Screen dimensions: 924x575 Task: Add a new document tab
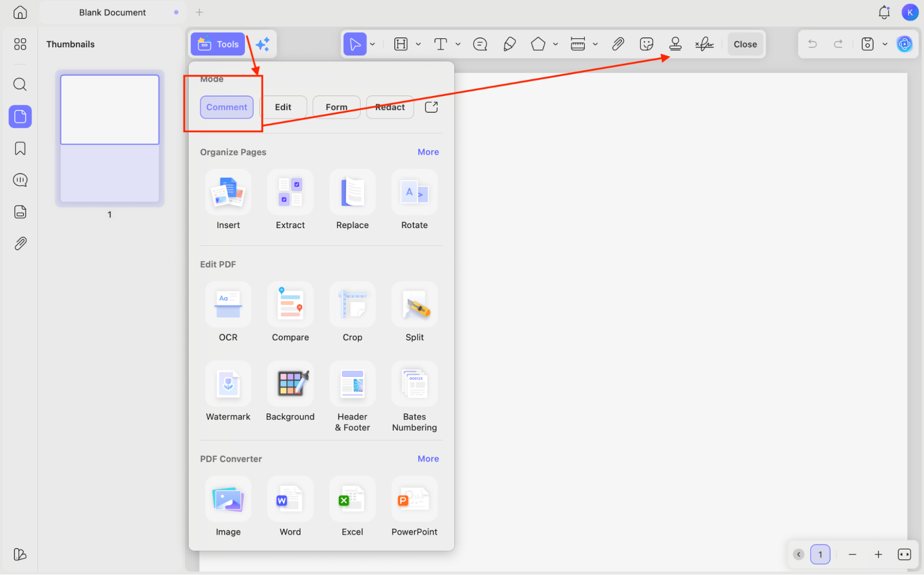click(199, 12)
